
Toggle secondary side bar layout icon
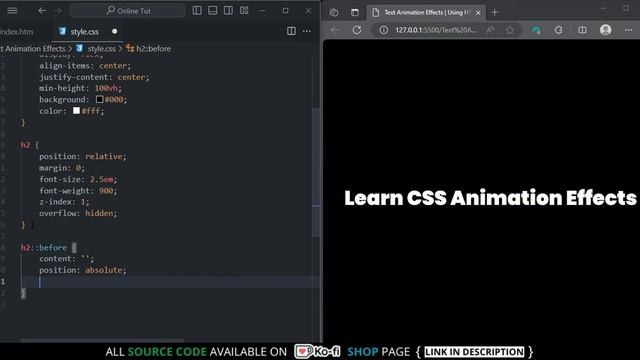228,11
